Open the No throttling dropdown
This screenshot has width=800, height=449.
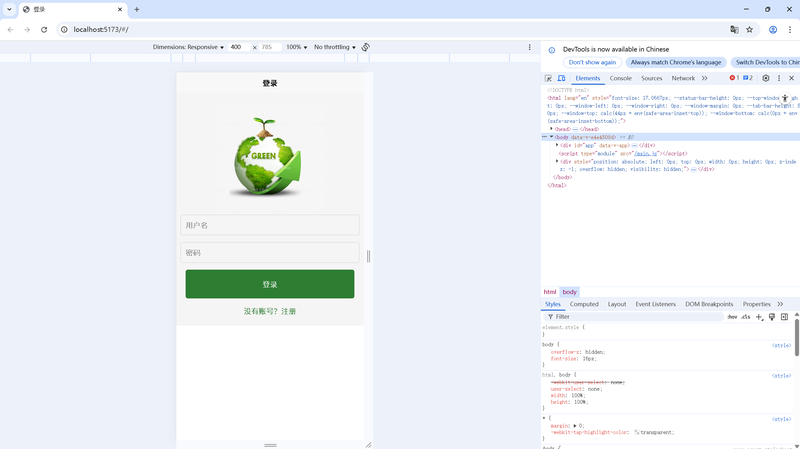click(x=335, y=47)
